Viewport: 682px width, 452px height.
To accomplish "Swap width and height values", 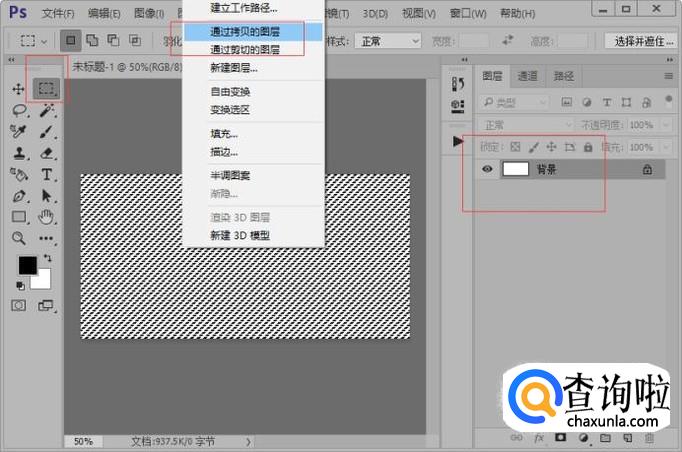I will (508, 40).
